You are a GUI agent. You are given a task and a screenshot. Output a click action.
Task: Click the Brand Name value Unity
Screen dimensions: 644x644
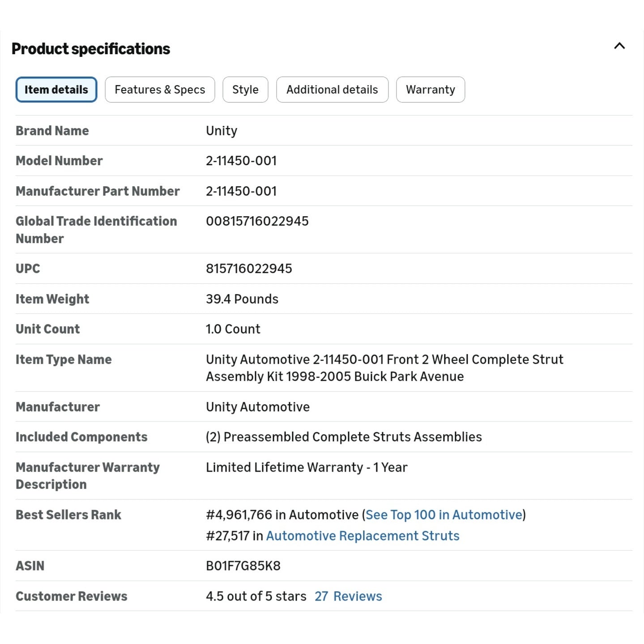point(222,131)
